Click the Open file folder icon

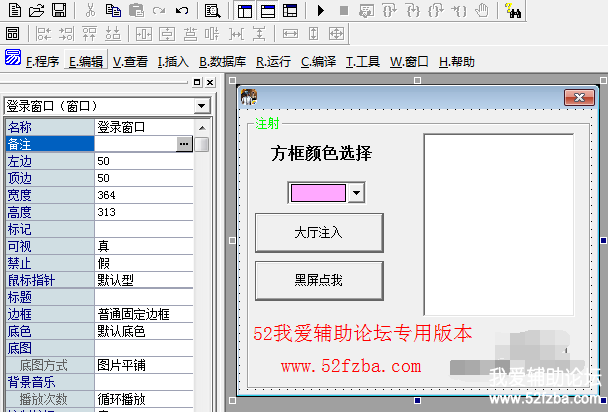click(37, 10)
